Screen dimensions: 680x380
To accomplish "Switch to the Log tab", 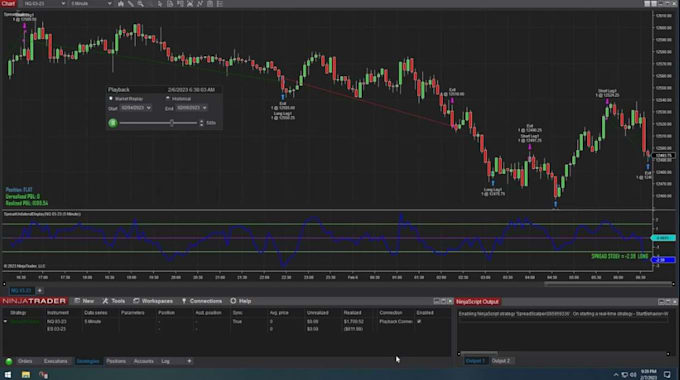I will click(x=166, y=361).
